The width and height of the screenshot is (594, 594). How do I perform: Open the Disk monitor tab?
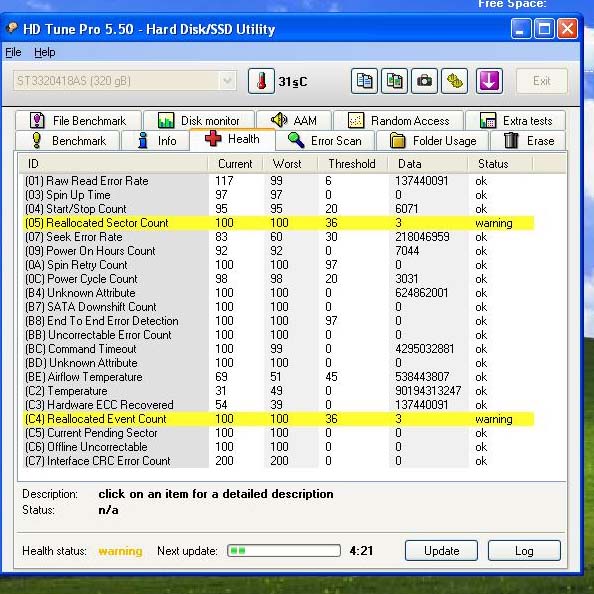199,121
